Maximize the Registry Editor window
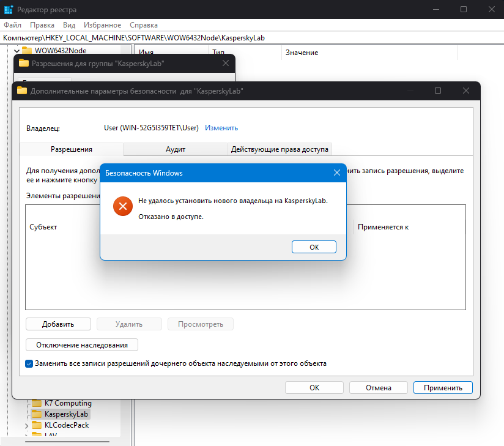 tap(464, 9)
